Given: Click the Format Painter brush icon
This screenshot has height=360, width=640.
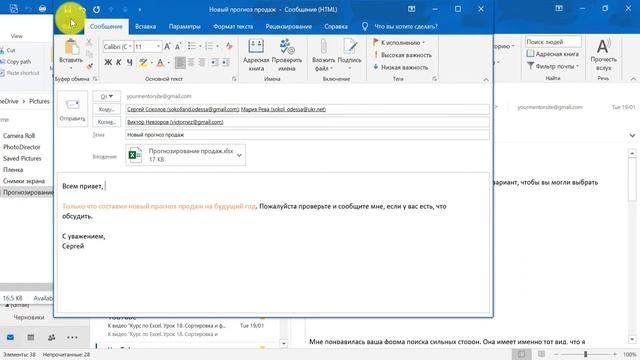Looking at the screenshot, I should tap(89, 66).
